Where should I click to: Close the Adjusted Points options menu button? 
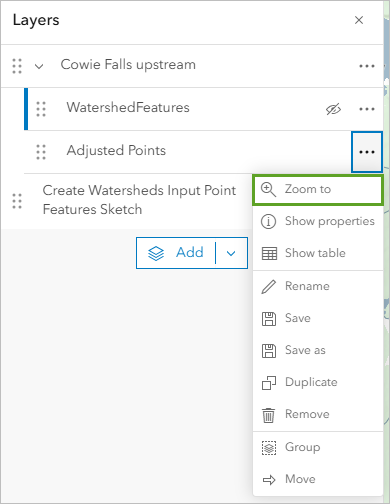pyautogui.click(x=367, y=152)
